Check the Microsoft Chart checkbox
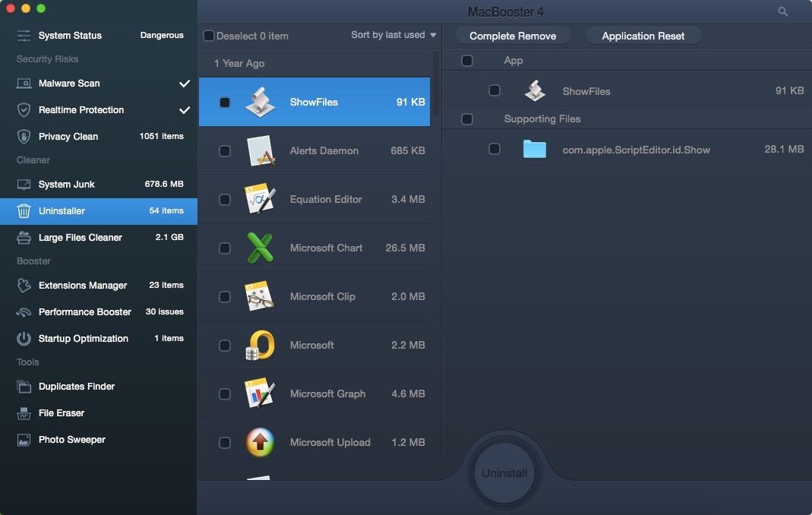This screenshot has height=515, width=812. coord(225,248)
